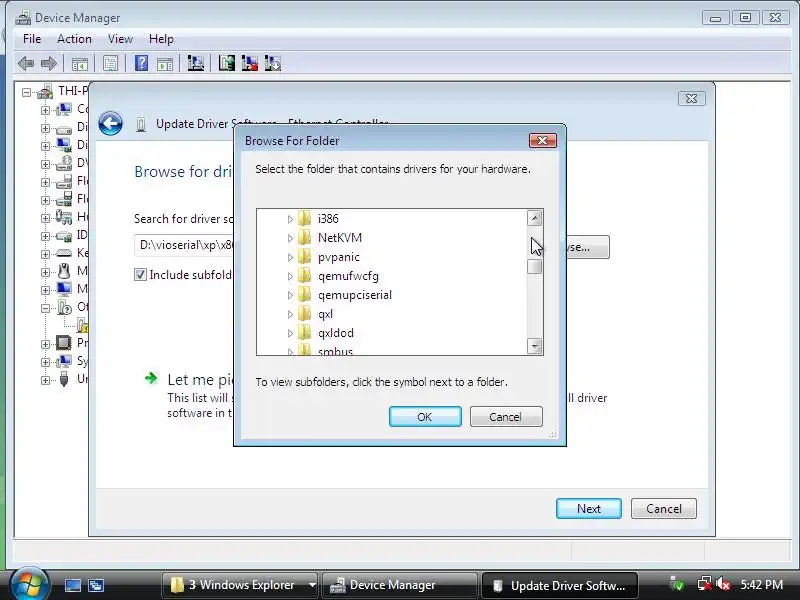Expand the qemupciserial folder

pos(290,295)
